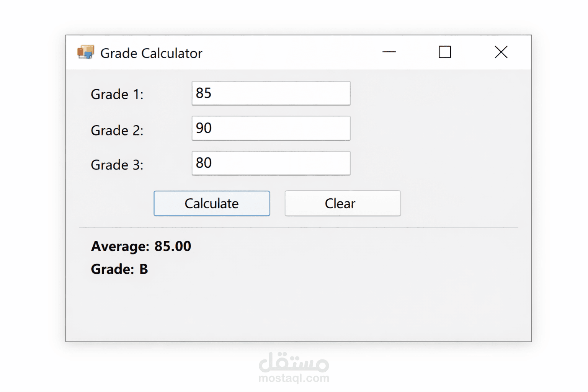
Task: Click the Grade 1 label
Action: 117,94
